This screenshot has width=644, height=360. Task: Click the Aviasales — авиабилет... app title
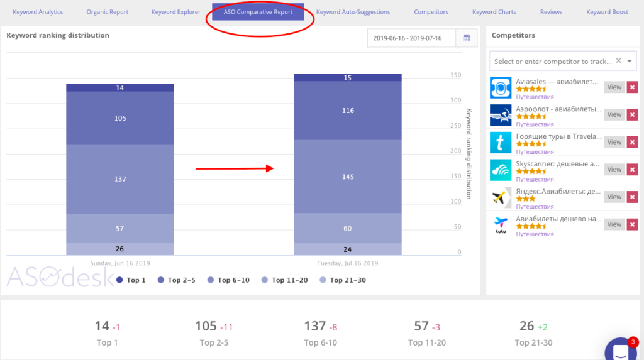557,81
